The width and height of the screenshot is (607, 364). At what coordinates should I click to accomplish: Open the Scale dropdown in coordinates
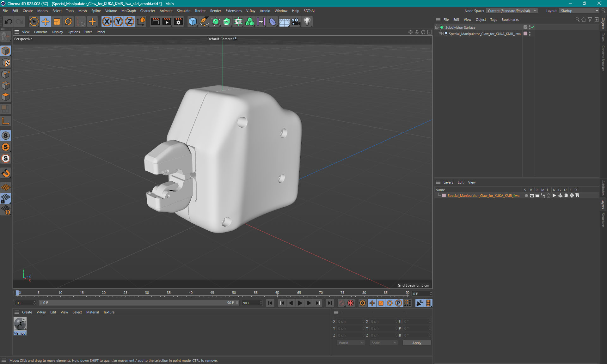tap(384, 343)
